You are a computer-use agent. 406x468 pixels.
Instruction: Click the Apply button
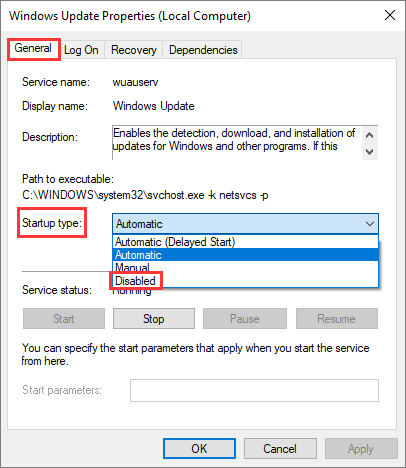pyautogui.click(x=361, y=449)
